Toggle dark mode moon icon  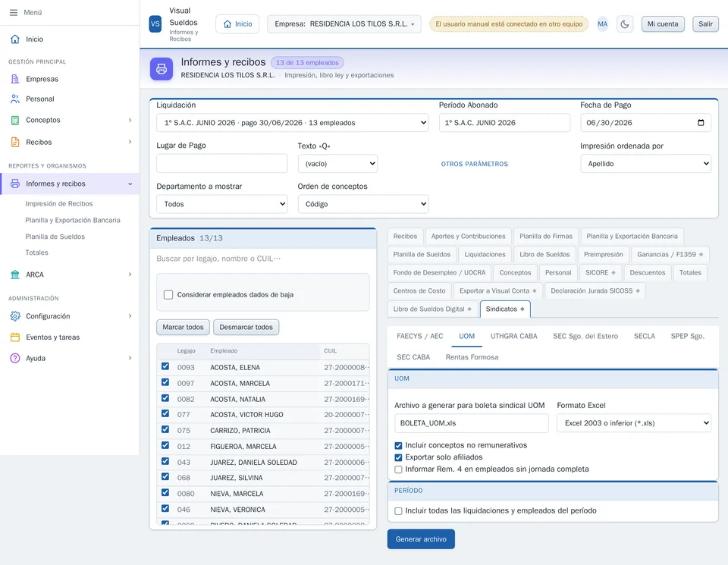[x=625, y=24]
